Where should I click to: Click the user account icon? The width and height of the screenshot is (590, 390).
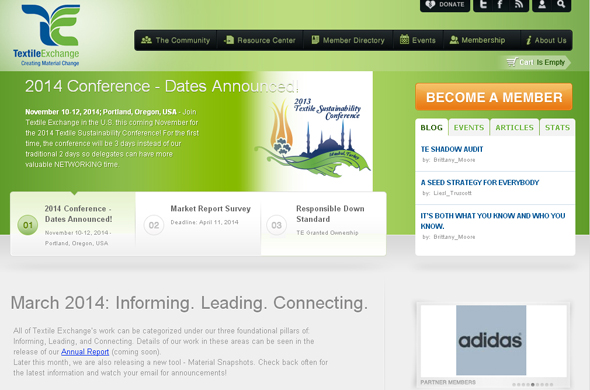pos(542,5)
